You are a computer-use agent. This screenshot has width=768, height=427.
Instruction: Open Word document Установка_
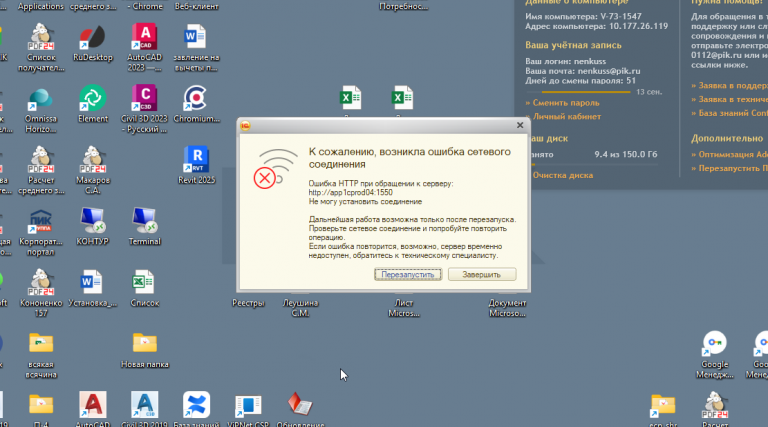93,288
